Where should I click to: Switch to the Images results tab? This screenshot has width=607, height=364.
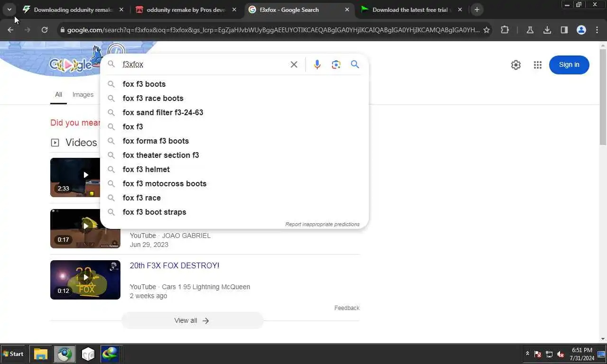83,94
